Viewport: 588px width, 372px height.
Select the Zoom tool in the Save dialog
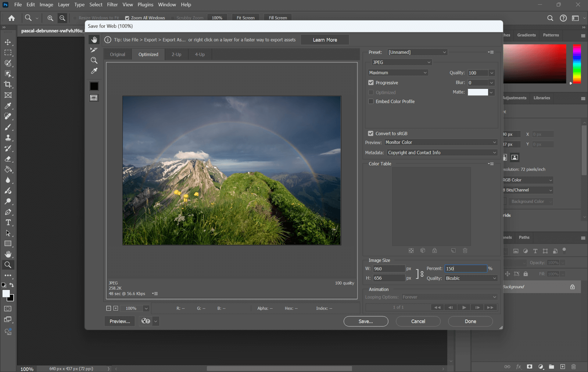coord(94,60)
